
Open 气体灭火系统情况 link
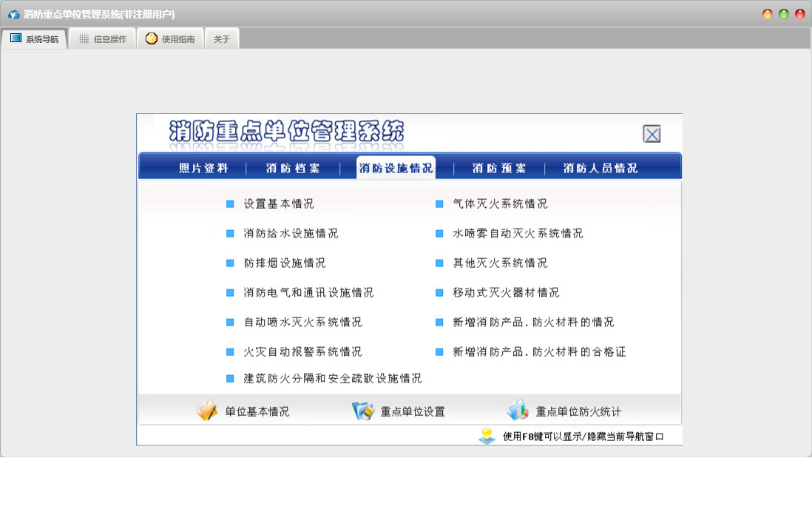coord(500,204)
